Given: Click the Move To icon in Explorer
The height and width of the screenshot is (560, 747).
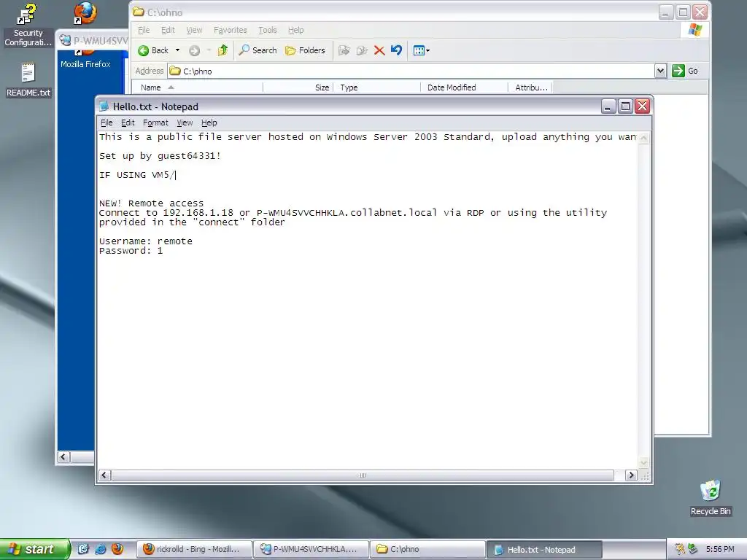Looking at the screenshot, I should click(x=344, y=50).
